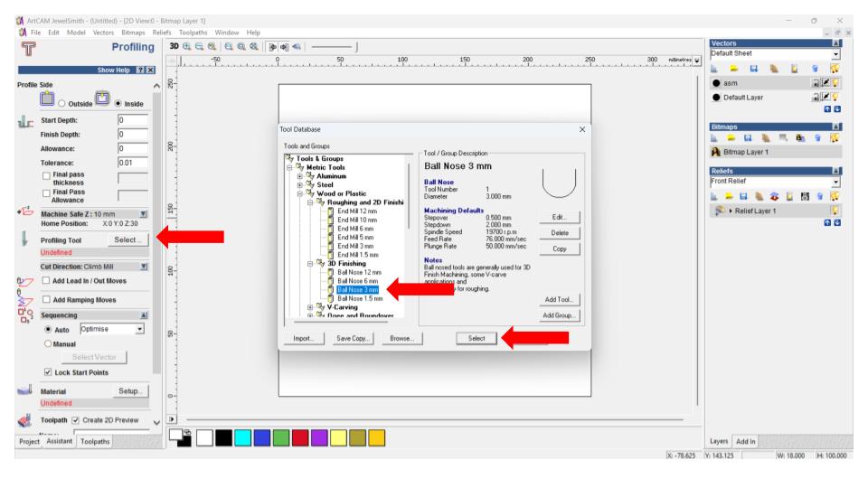This screenshot has width=868, height=488.
Task: Collapse the 3D Finishing tool group
Action: pyautogui.click(x=310, y=264)
